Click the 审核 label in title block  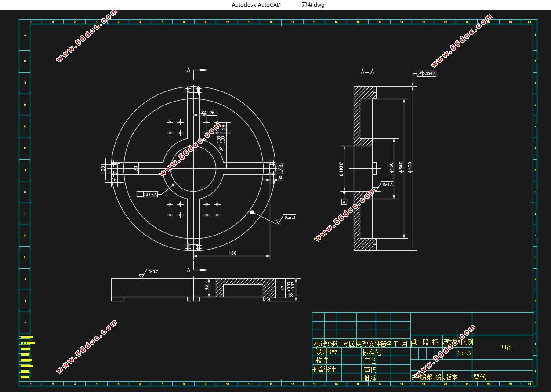370,370
